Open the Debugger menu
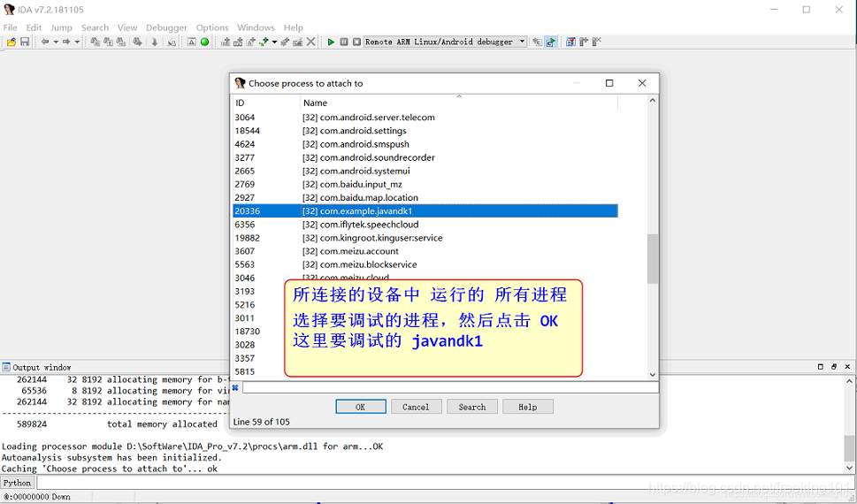 [x=166, y=27]
